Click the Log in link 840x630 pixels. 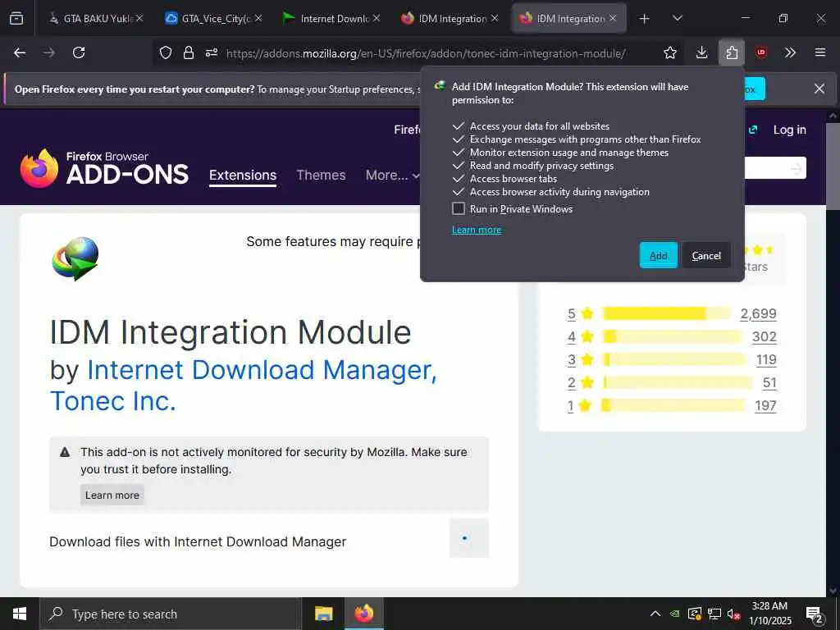click(789, 130)
